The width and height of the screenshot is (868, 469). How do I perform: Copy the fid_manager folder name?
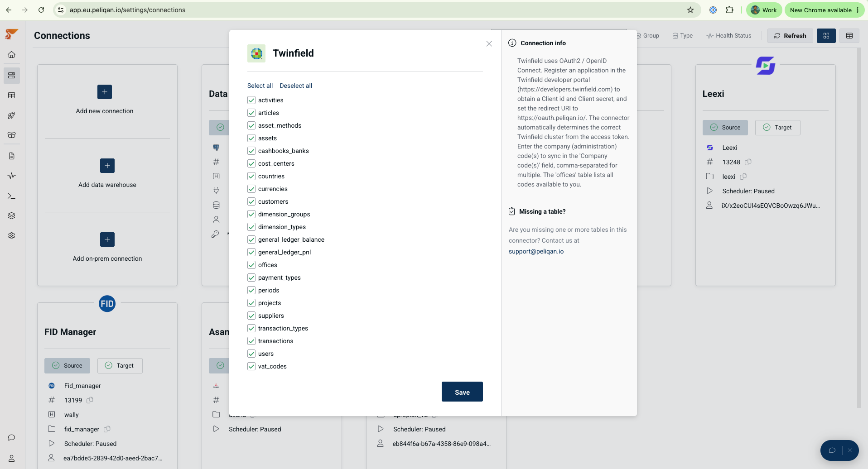pyautogui.click(x=107, y=429)
